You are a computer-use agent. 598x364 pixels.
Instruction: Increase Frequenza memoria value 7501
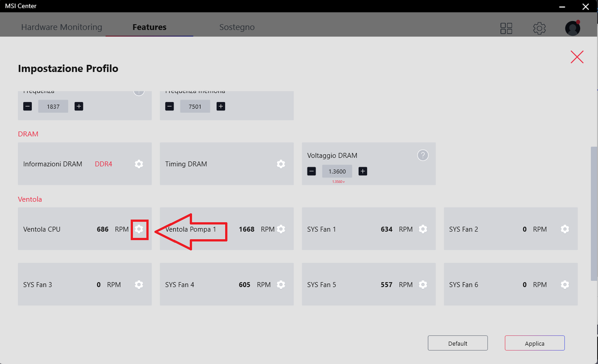(221, 106)
